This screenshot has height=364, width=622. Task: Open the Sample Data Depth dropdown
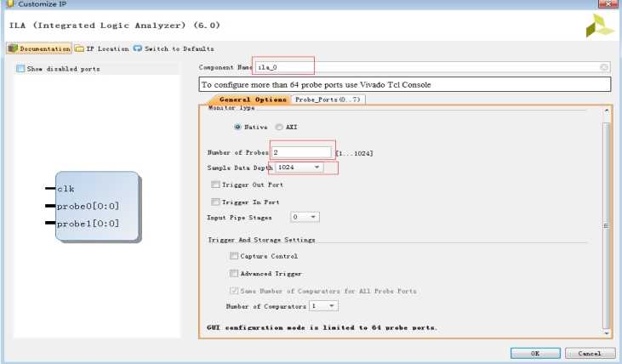point(299,168)
